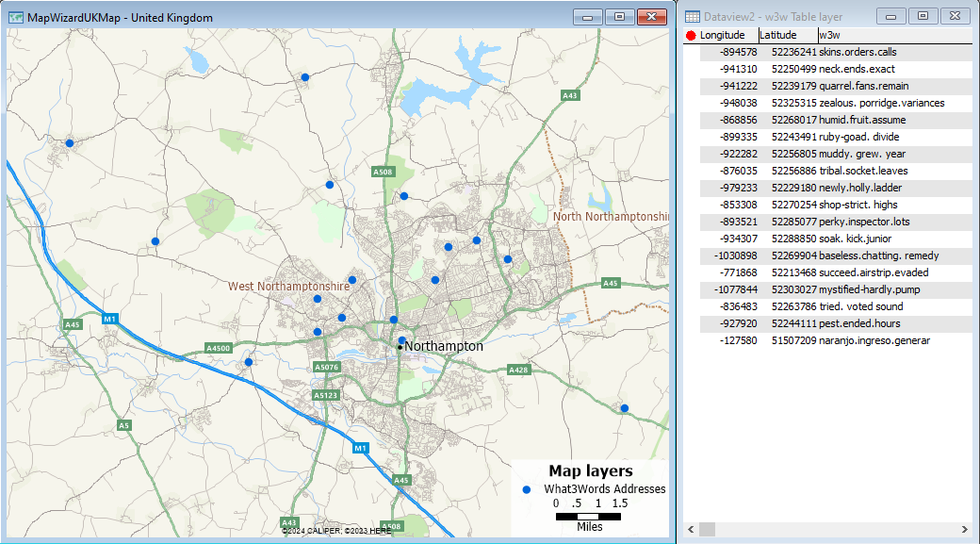
Task: Minimize the MapWizardUKMap window
Action: pyautogui.click(x=588, y=17)
